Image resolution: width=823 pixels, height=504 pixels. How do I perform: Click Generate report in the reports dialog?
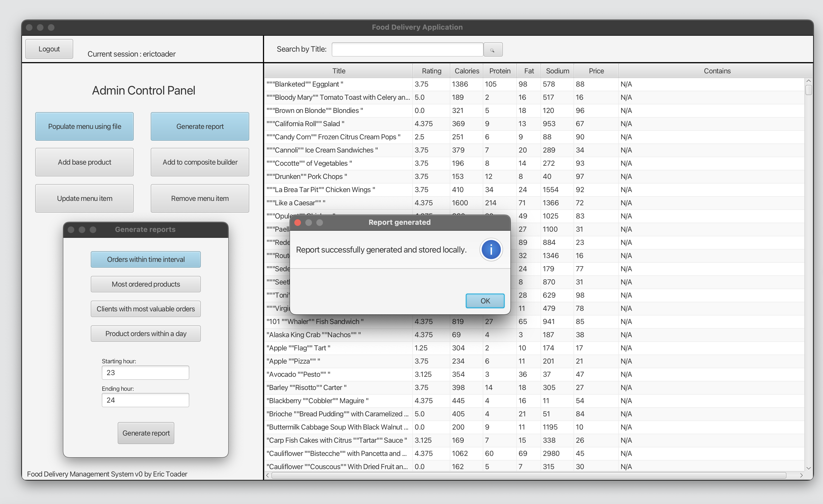[x=146, y=433]
